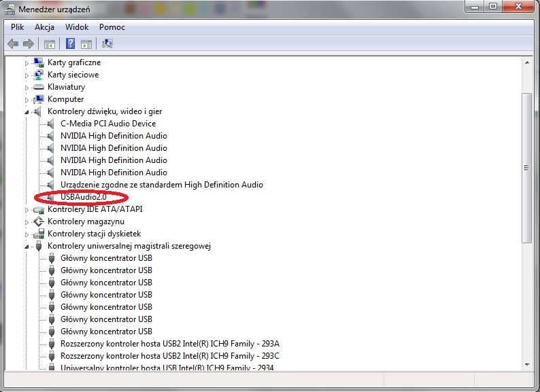Close the Menedżer urządzeń window
540x392 pixels.
(x=519, y=7)
